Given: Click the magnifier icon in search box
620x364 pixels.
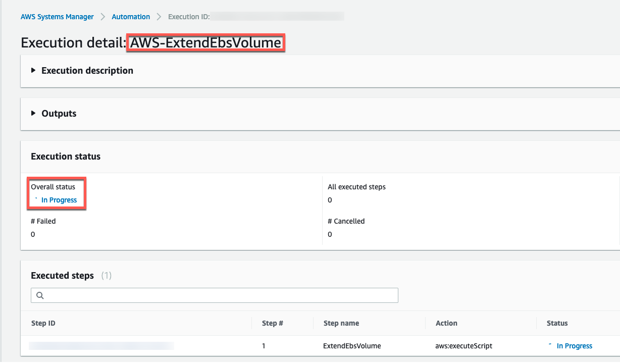Looking at the screenshot, I should (40, 295).
